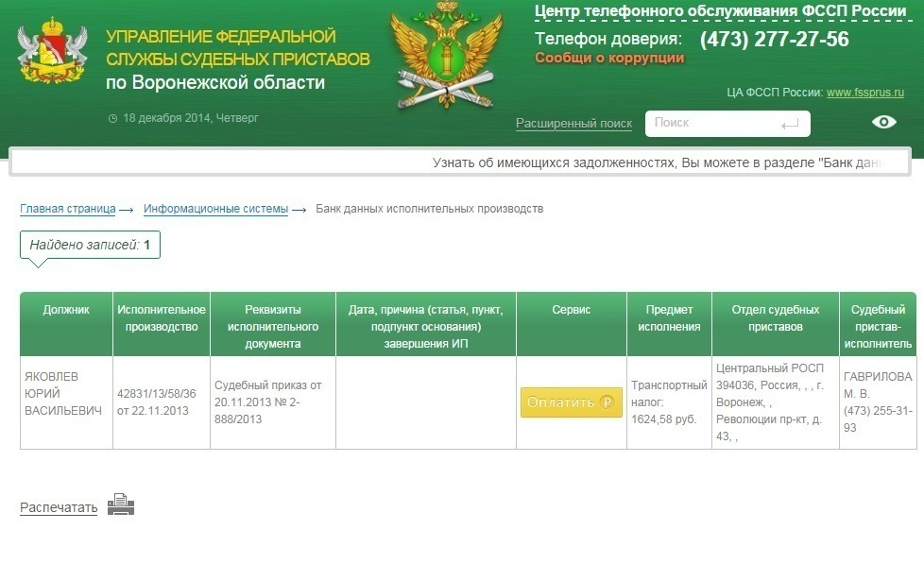The width and height of the screenshot is (924, 564).
Task: Click ГАВРИЛОВА М. В. bailiff cell
Action: (878, 402)
